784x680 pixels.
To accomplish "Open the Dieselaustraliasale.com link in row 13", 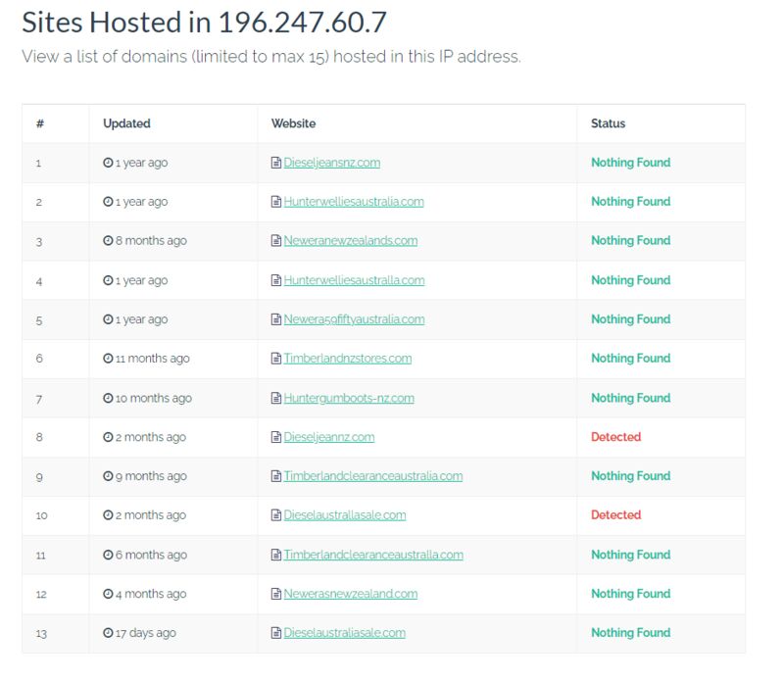I will (x=345, y=633).
